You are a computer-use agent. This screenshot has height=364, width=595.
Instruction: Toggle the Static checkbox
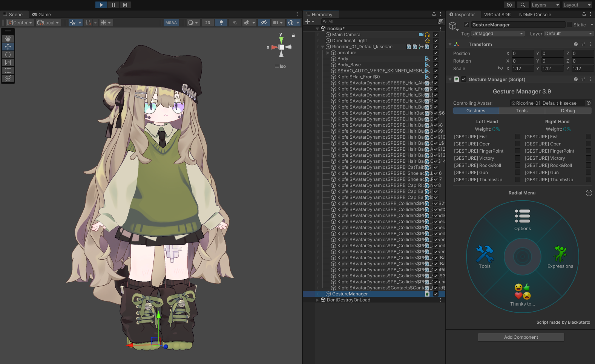(x=569, y=24)
